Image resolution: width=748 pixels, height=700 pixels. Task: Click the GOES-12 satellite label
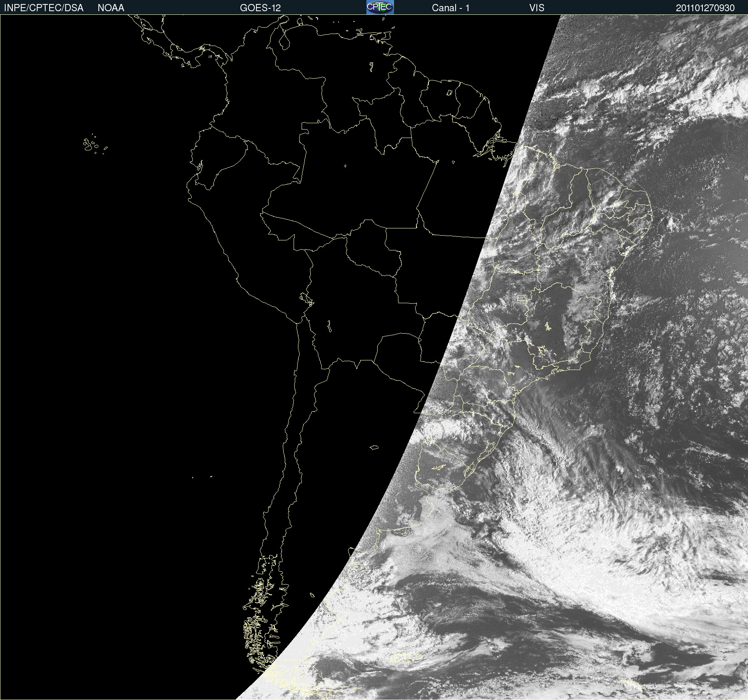260,8
